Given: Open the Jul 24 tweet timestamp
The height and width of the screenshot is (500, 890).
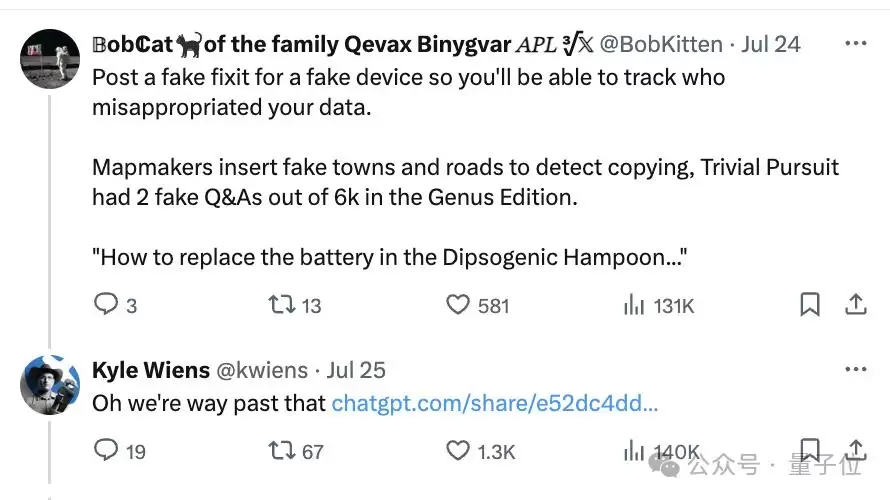Looking at the screenshot, I should pyautogui.click(x=771, y=44).
